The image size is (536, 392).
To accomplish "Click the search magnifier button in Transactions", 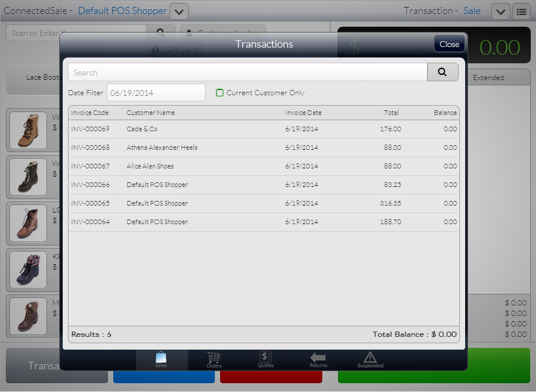I will click(443, 72).
